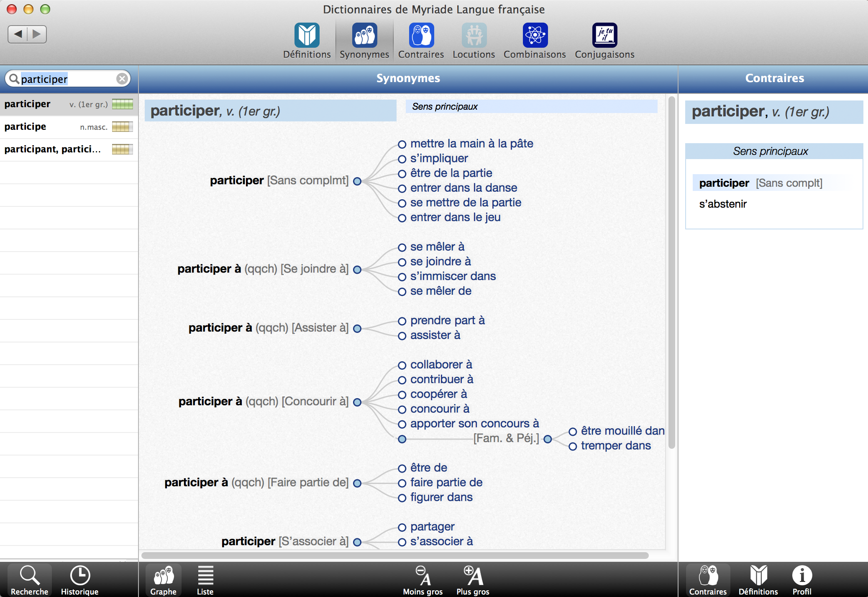
Task: Open the Profil info panel
Action: [x=802, y=580]
